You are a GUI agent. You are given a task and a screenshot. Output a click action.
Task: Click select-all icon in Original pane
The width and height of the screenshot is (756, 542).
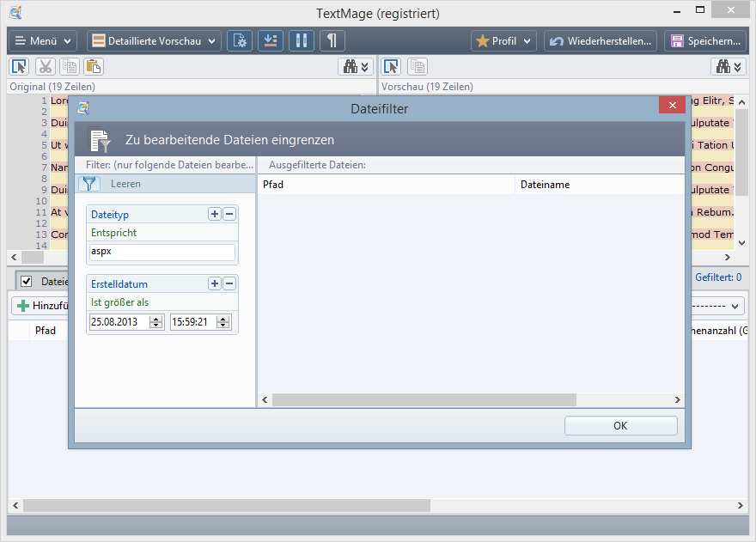[x=20, y=66]
